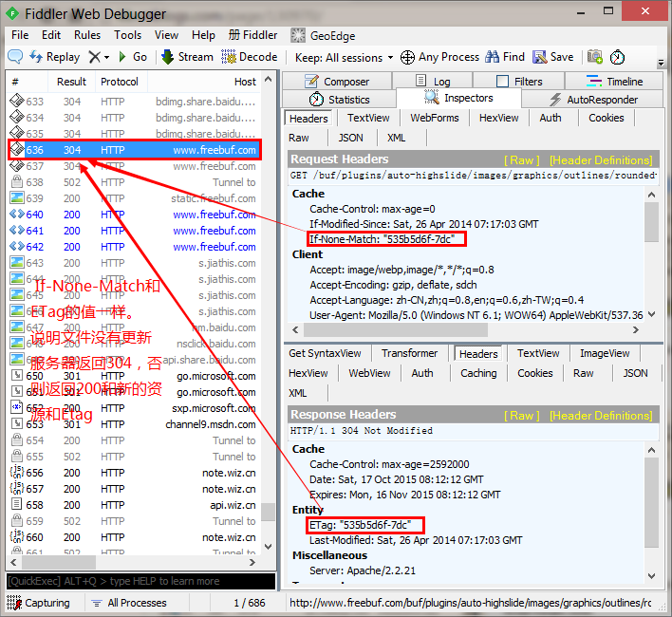The height and width of the screenshot is (617, 672).
Task: Click the Host column header
Action: [x=204, y=82]
